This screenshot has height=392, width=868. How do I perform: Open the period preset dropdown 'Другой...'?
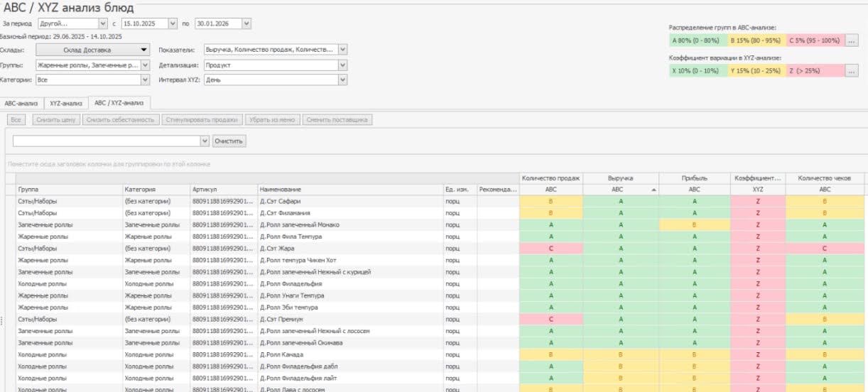point(103,23)
